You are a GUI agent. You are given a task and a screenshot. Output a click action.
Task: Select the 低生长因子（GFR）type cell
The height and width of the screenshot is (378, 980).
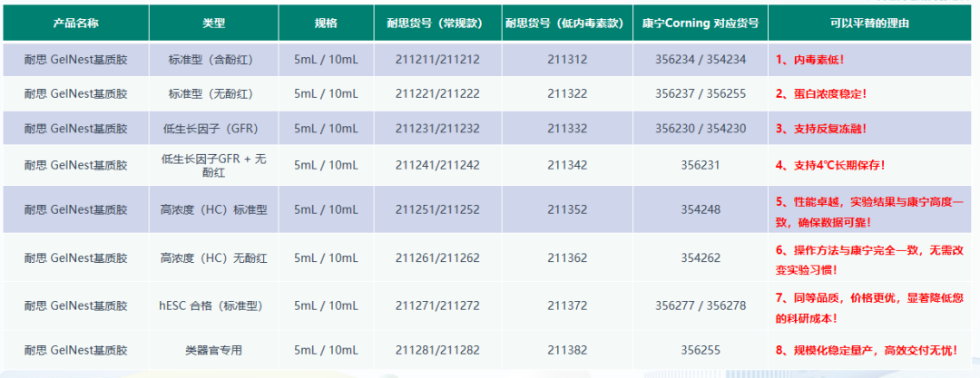click(x=214, y=128)
